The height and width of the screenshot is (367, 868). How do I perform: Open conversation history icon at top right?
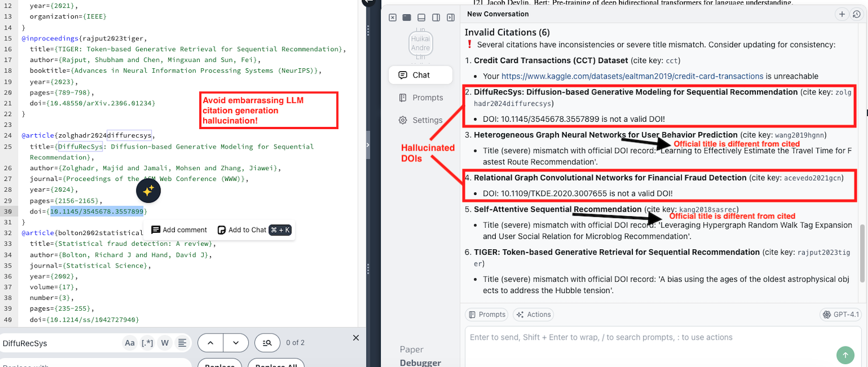pos(856,14)
